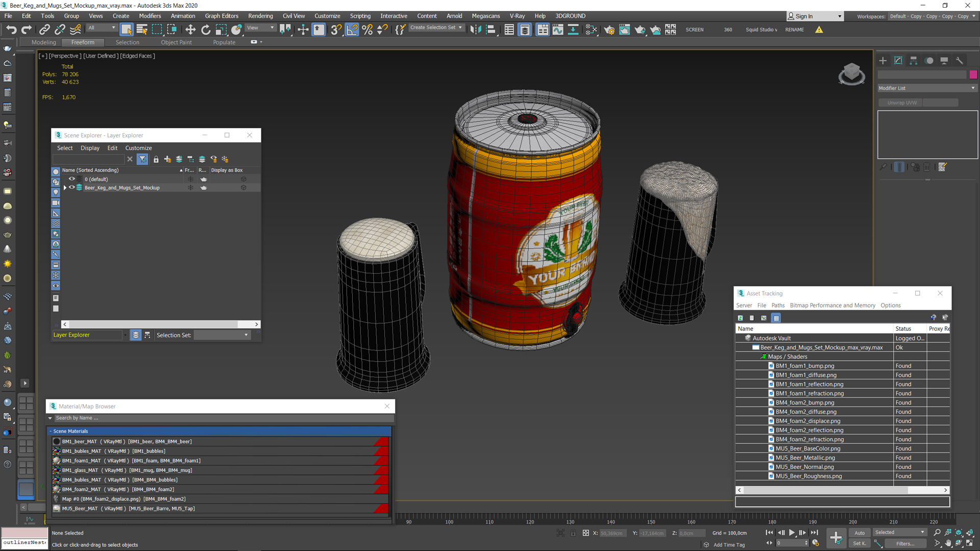Click the Undo arrow in main toolbar
Screen dimensions: 980x551
(x=11, y=30)
